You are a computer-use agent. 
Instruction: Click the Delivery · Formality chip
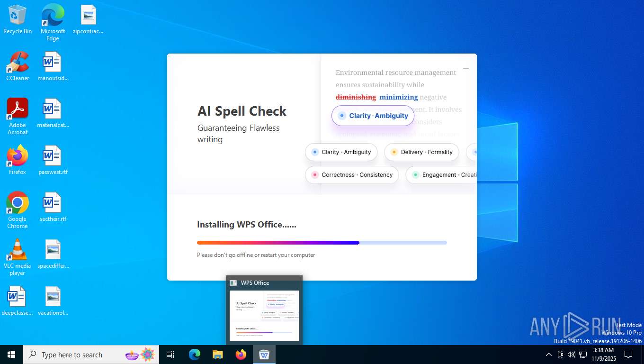[421, 152]
